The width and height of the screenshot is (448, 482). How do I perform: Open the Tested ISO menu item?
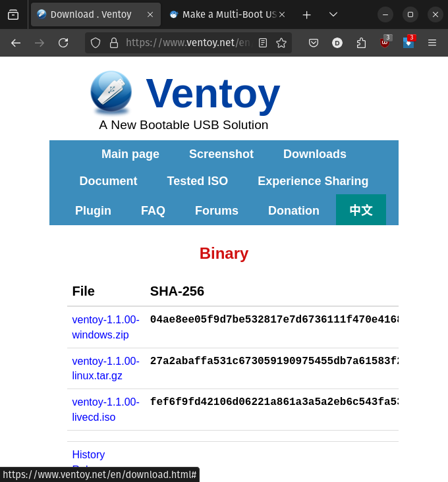(x=198, y=181)
